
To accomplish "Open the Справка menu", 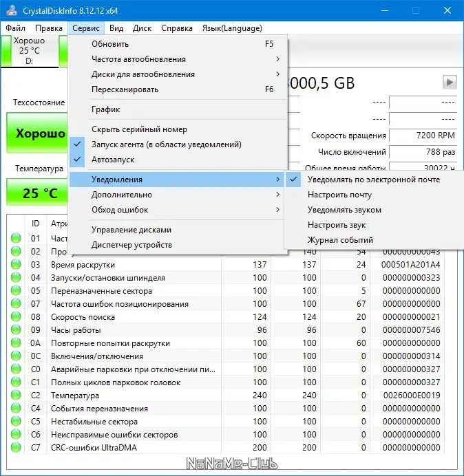I will [177, 28].
